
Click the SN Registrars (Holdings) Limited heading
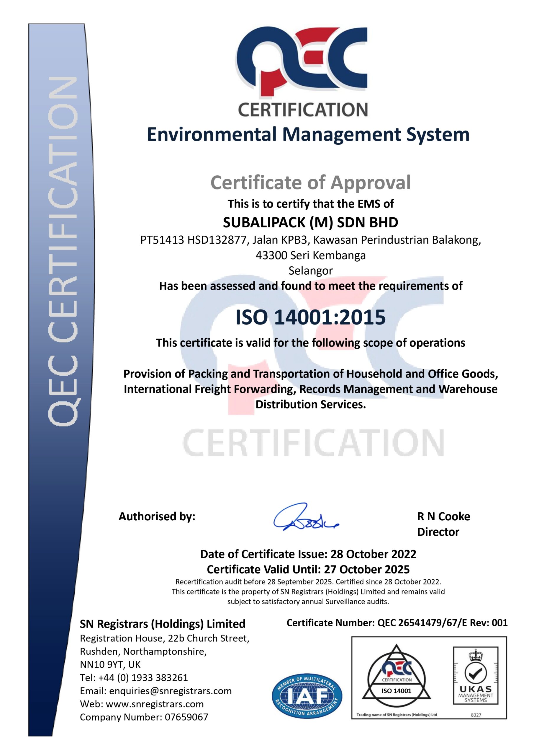tap(163, 624)
